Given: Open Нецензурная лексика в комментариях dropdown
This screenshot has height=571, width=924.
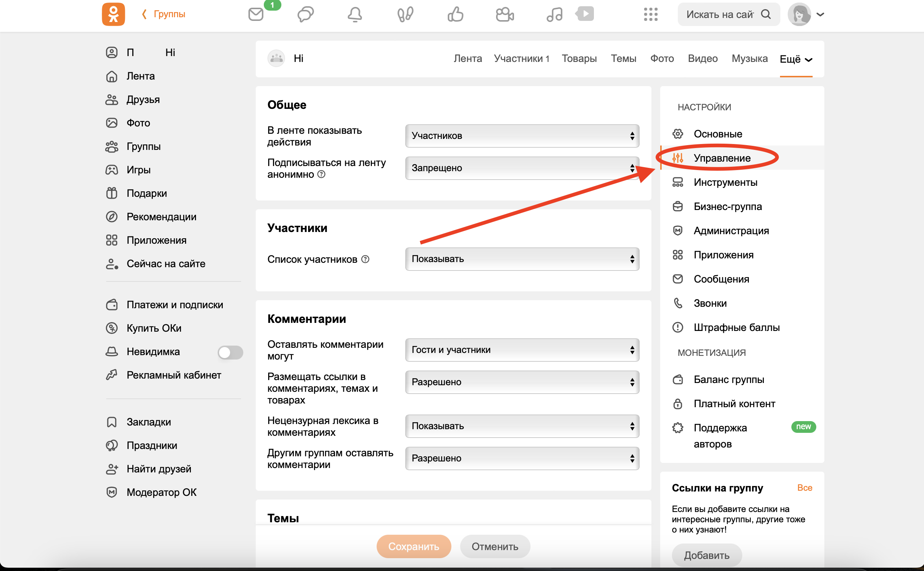Looking at the screenshot, I should [x=522, y=426].
